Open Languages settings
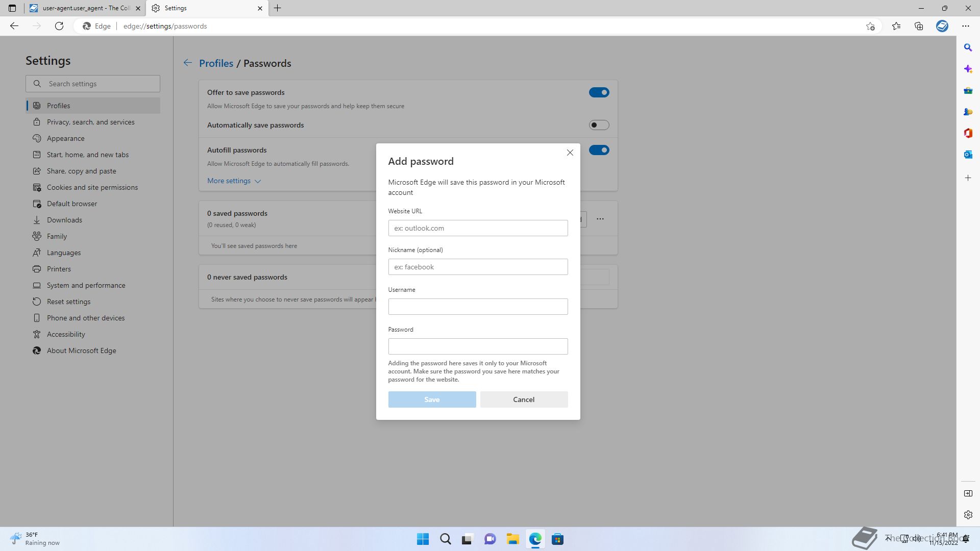The image size is (980, 551). pos(93,253)
